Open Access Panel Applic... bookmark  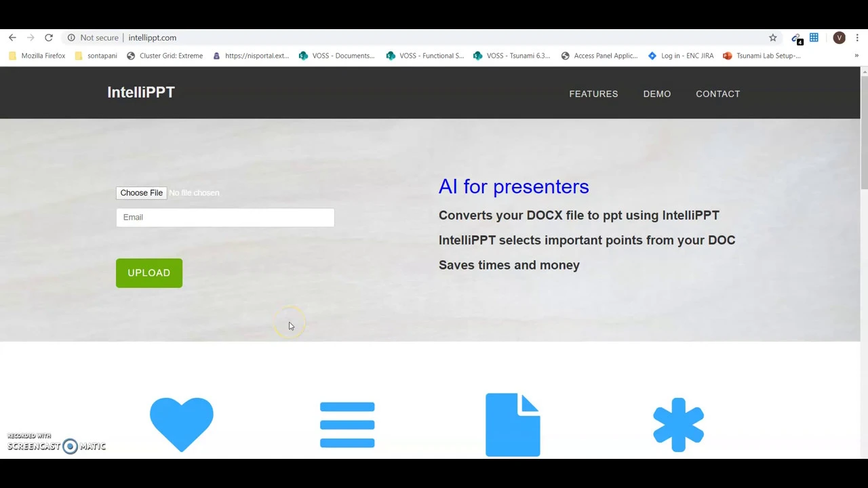click(x=599, y=56)
